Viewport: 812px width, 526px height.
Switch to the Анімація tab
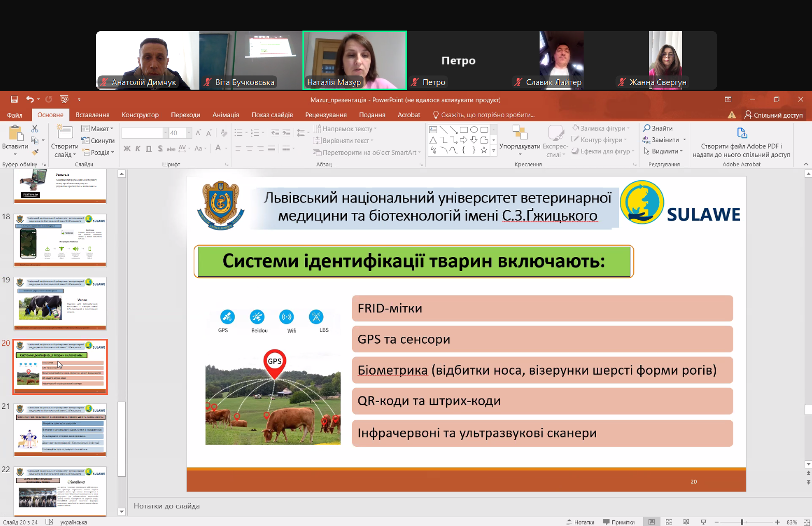coord(225,115)
